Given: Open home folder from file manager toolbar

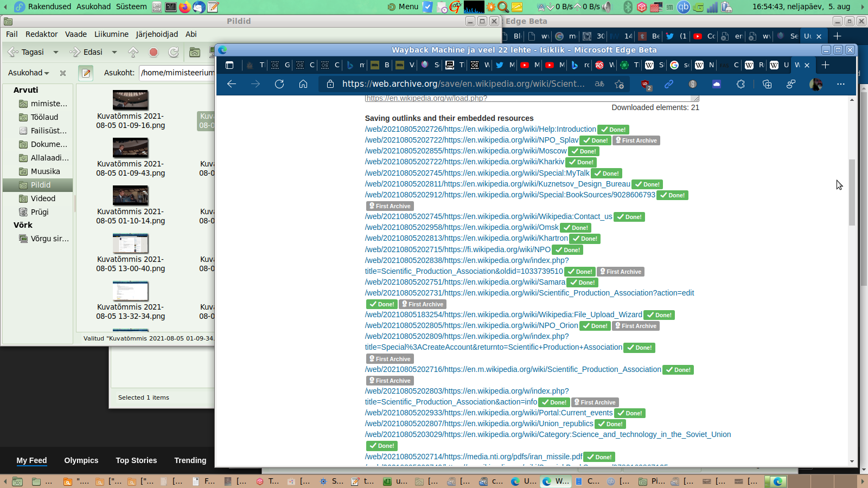Looking at the screenshot, I should click(195, 52).
